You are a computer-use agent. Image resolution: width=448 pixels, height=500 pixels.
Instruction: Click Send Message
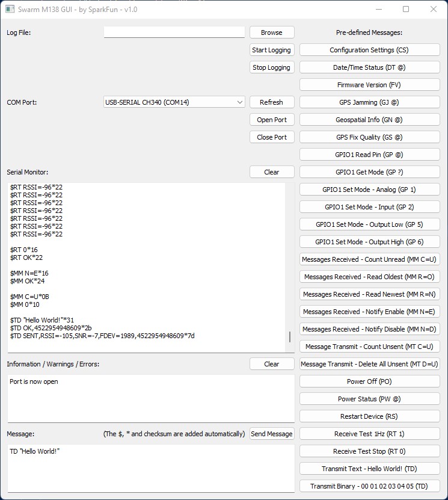click(x=272, y=434)
